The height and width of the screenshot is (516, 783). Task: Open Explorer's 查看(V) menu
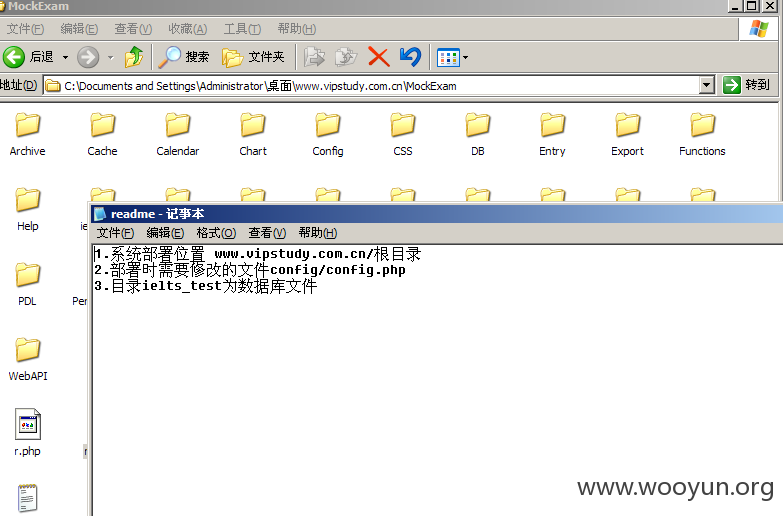pyautogui.click(x=133, y=29)
